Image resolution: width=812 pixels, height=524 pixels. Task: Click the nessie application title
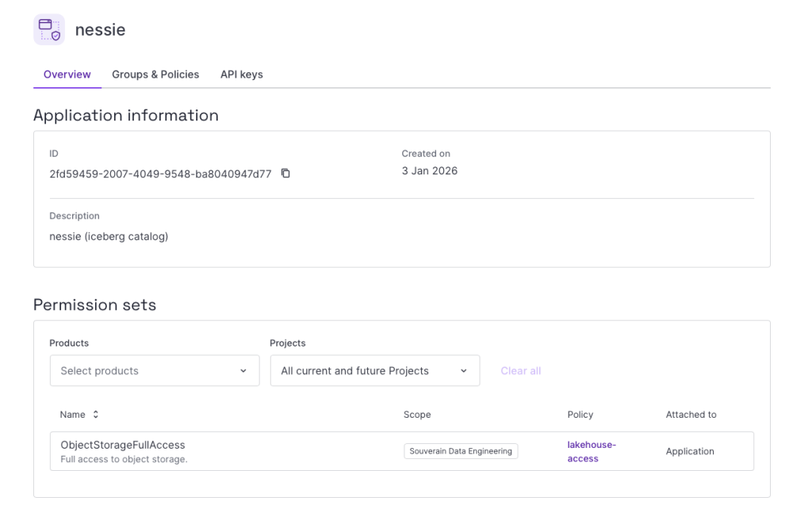click(100, 30)
